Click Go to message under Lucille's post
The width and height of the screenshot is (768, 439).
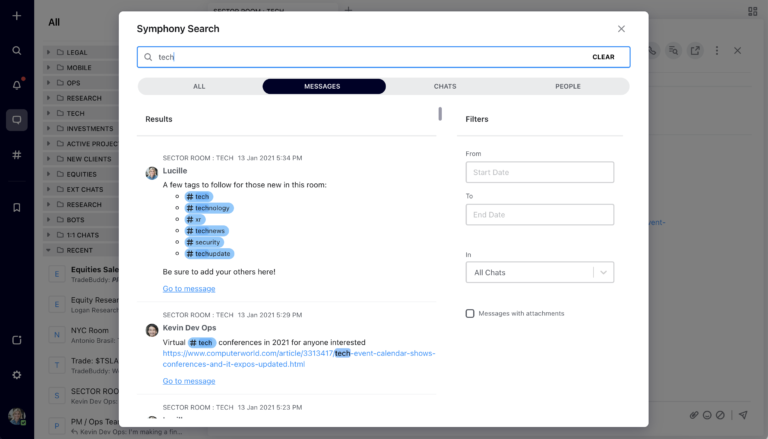click(189, 289)
